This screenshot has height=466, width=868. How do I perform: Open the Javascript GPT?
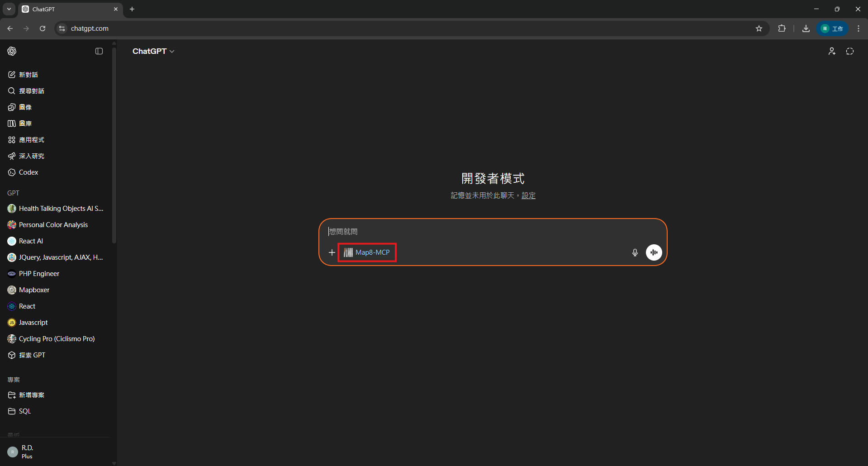[56, 323]
